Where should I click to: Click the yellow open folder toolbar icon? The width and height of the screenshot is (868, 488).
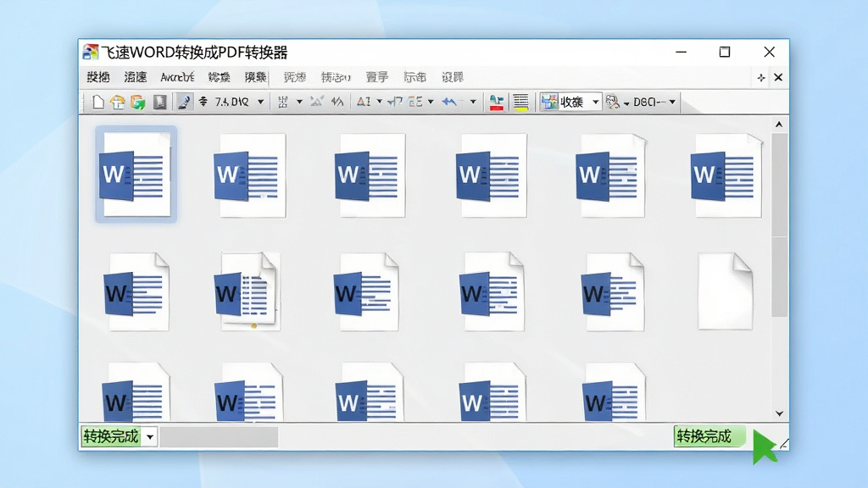pos(117,102)
